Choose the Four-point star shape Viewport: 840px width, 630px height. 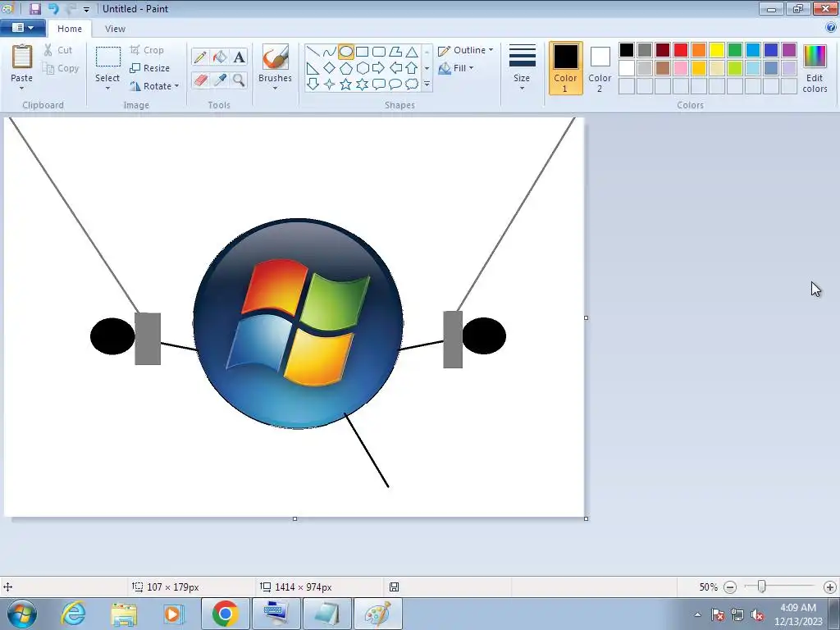330,84
